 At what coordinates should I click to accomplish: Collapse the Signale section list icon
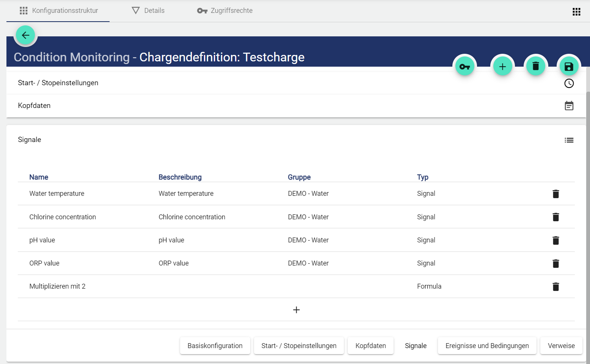pos(569,140)
